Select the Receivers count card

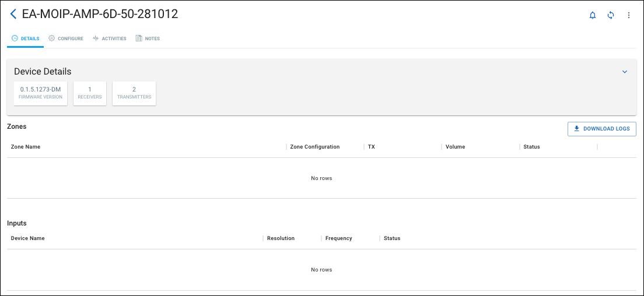(x=90, y=93)
